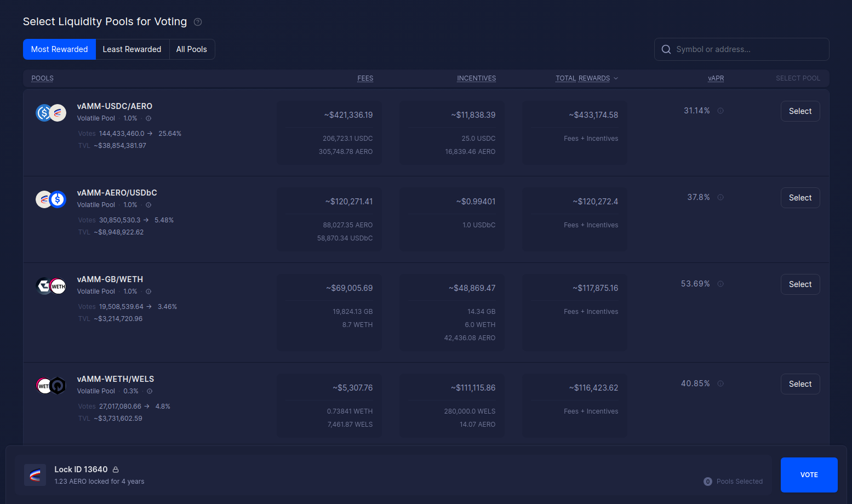
Task: Click the help icon beside the page title
Action: tap(197, 22)
